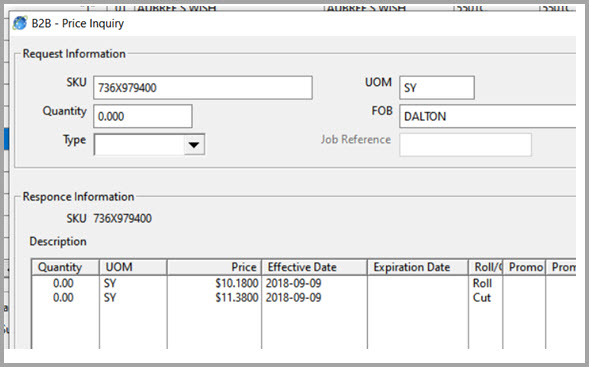Click the UOM column header in results
Screen dimensions: 589x367
click(x=133, y=267)
